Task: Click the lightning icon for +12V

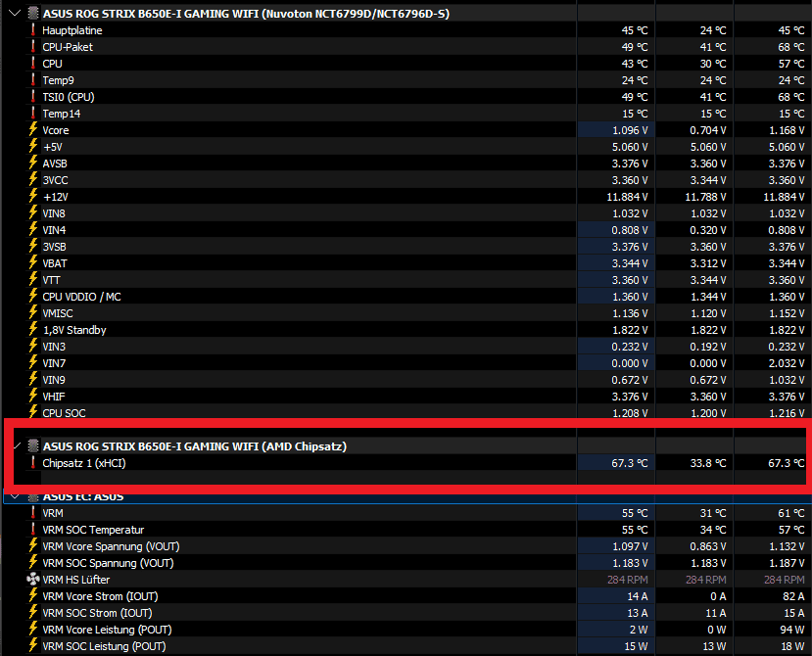Action: tap(33, 197)
